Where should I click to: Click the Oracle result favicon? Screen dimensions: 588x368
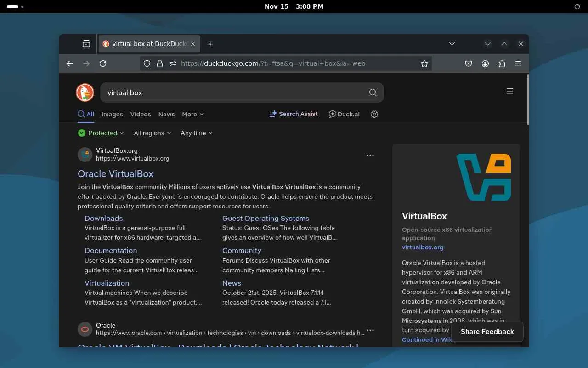(85, 329)
